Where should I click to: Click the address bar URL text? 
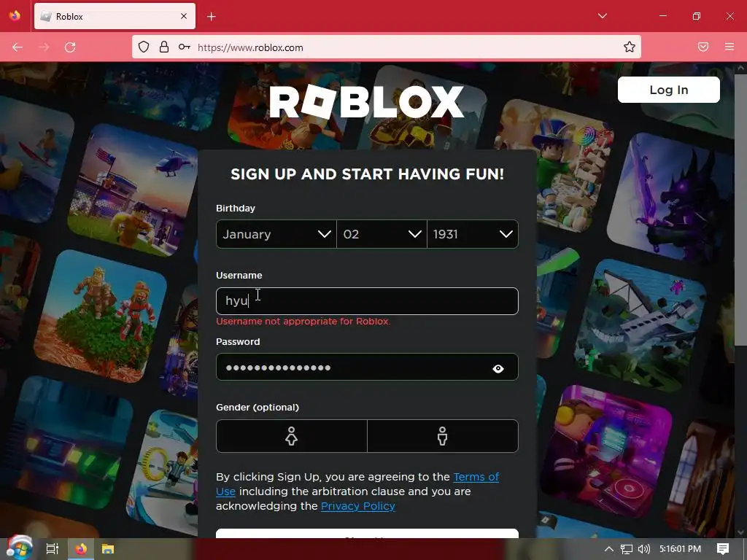pos(250,47)
